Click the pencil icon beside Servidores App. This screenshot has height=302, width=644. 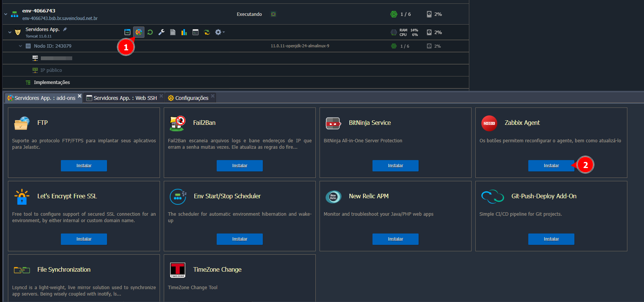(x=65, y=29)
